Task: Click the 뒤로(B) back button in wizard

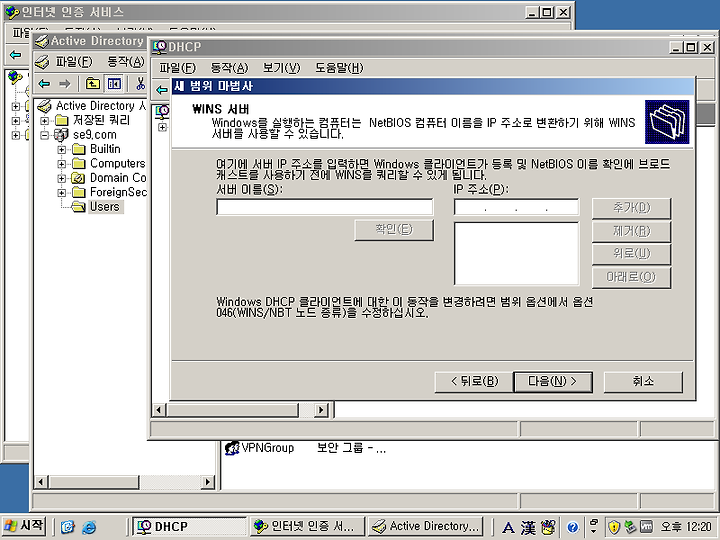Action: point(474,382)
